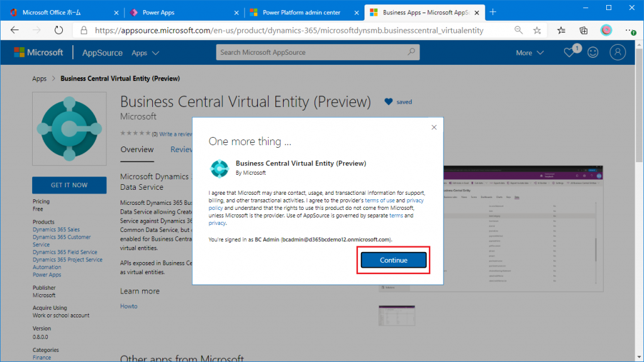
Task: Open the AppSource privacy link
Action: click(x=217, y=223)
